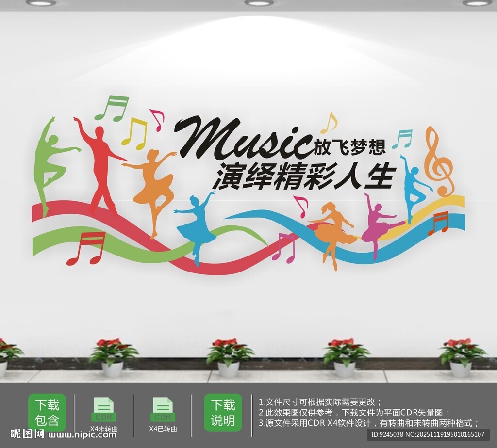Click the green 下载包含 badge
Screen dimensions: 497x448
click(x=47, y=413)
